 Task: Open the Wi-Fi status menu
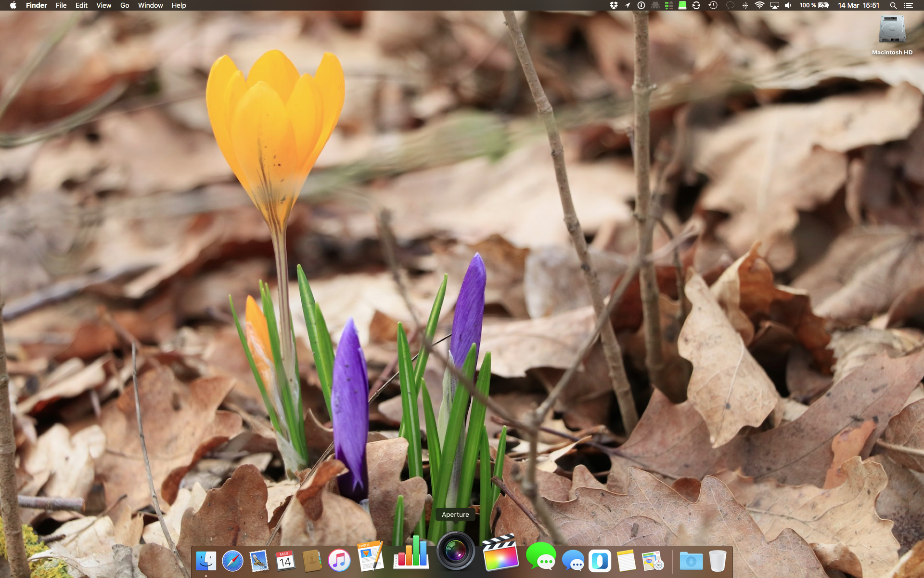pyautogui.click(x=759, y=5)
